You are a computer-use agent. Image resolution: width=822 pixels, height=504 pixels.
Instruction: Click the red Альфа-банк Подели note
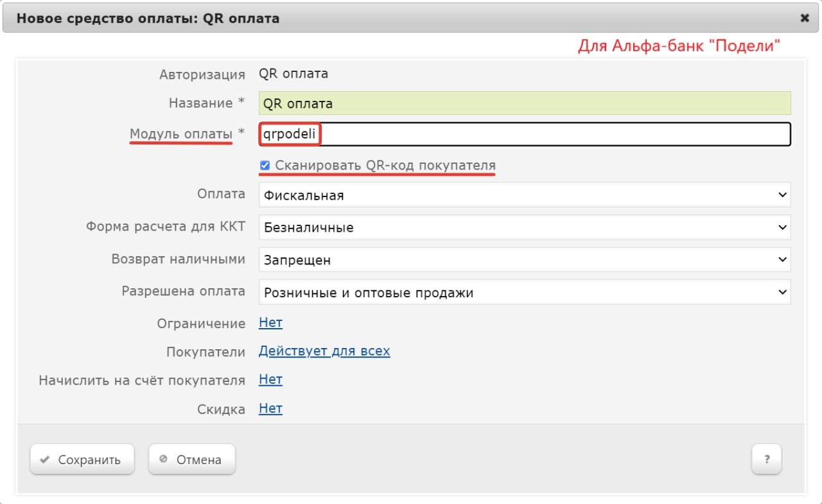679,46
